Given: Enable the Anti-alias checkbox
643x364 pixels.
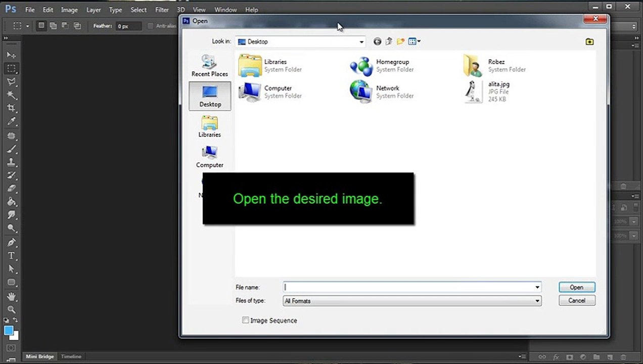Looking at the screenshot, I should click(151, 26).
